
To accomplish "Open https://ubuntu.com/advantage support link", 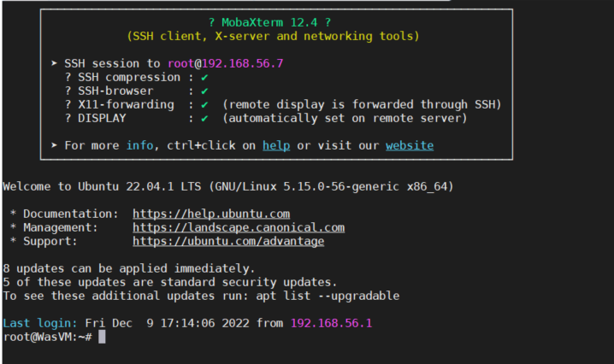I will [x=228, y=241].
